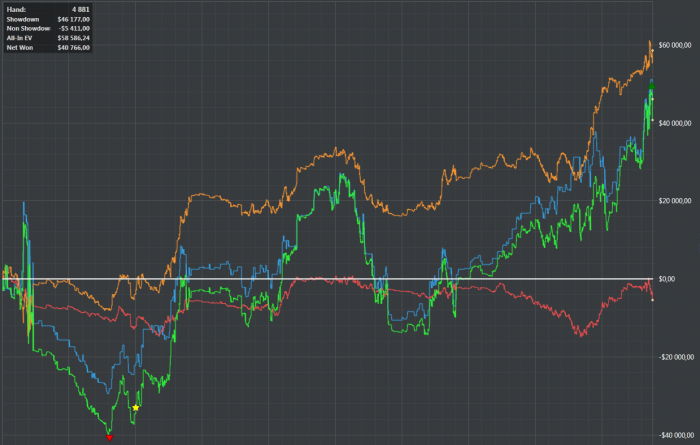Click the red line's lowest dip near right

click(581, 335)
